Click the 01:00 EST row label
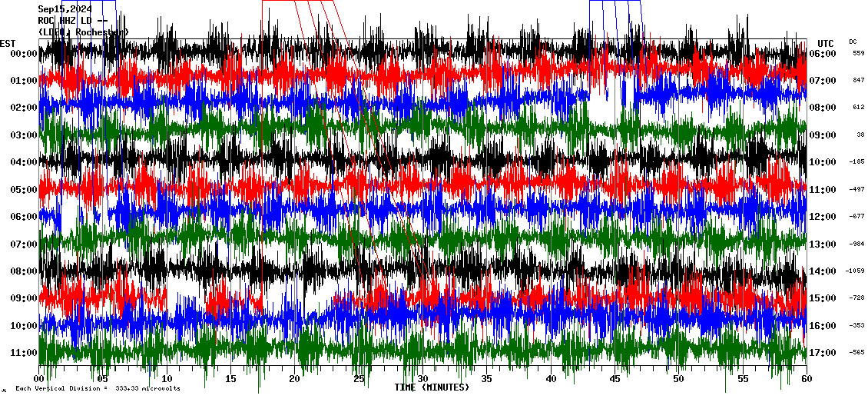The height and width of the screenshot is (399, 868). [25, 81]
